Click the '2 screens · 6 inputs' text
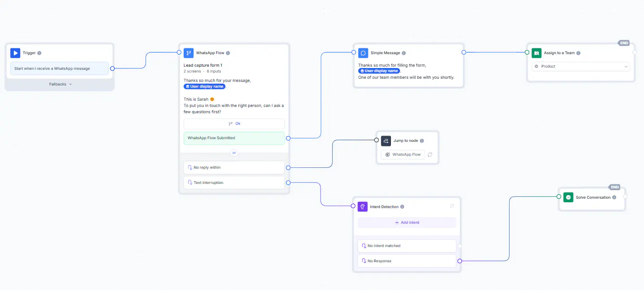Image resolution: width=644 pixels, height=290 pixels. coord(202,71)
